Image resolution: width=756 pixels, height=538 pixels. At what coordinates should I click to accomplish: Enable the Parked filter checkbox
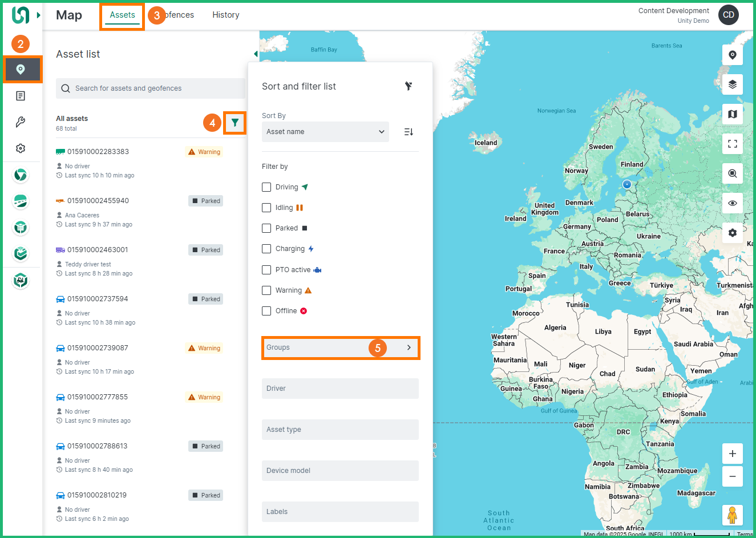point(266,228)
